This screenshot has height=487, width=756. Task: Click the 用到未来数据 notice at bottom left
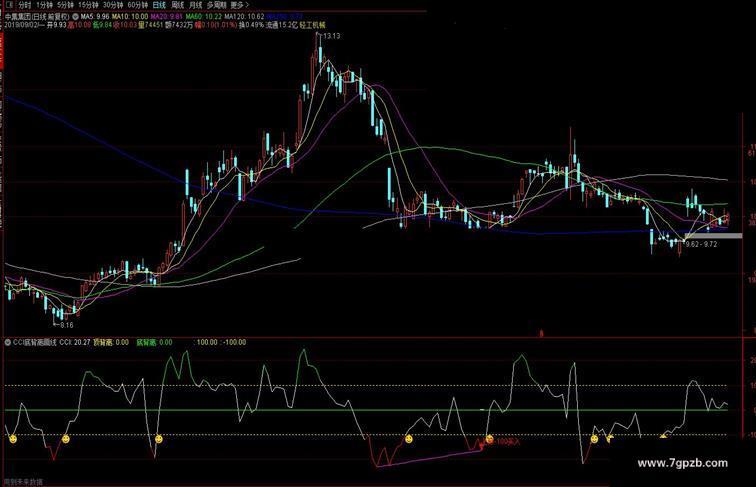coord(23,482)
